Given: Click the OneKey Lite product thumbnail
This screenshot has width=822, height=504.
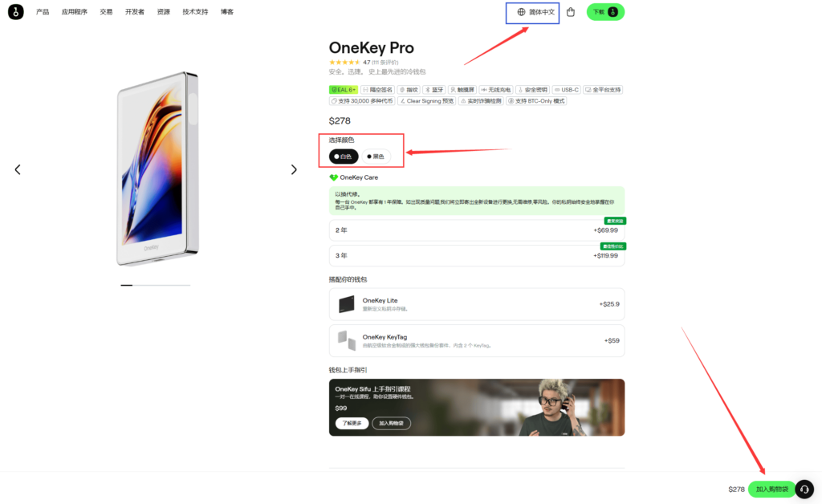Looking at the screenshot, I should 347,304.
